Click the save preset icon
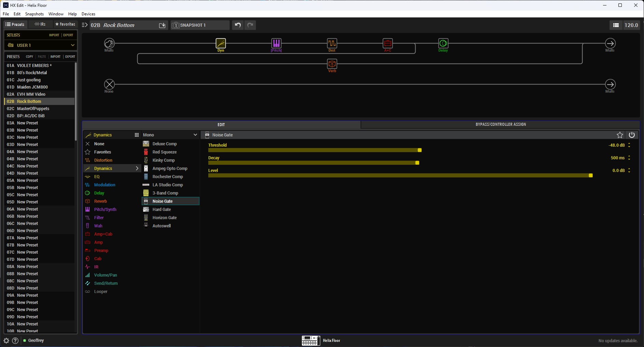The image size is (644, 347). click(x=162, y=25)
